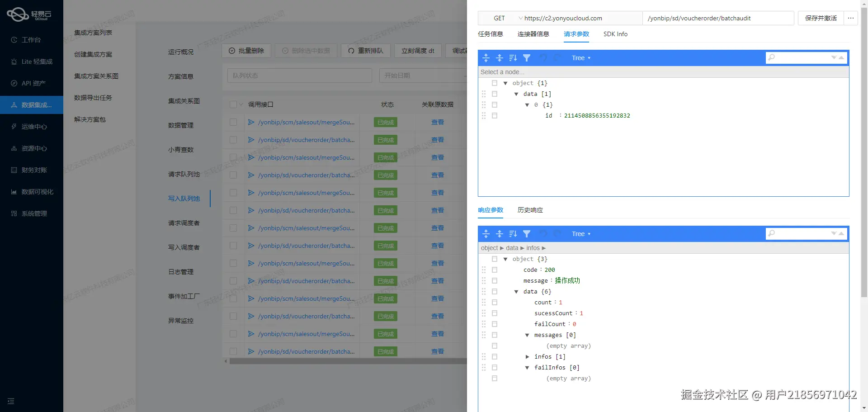Image resolution: width=868 pixels, height=412 pixels.
Task: Expand the infos node in response tree
Action: [527, 356]
